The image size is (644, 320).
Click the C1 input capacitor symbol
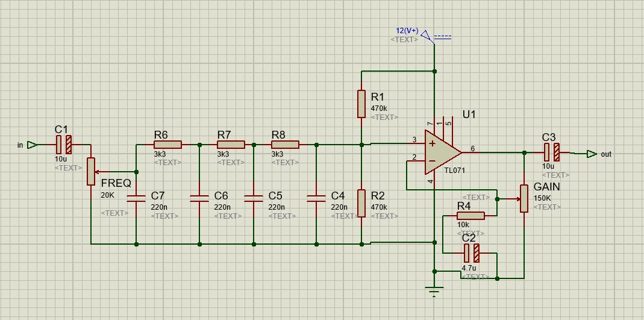pyautogui.click(x=63, y=145)
